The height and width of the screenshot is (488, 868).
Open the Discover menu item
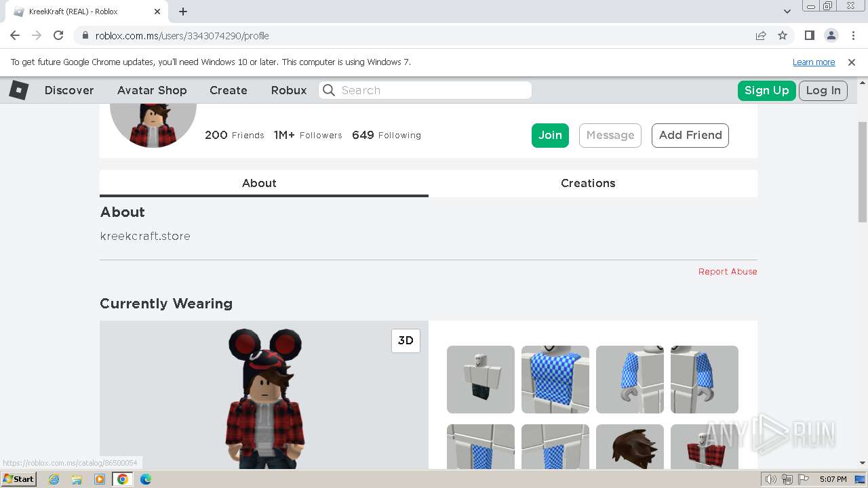click(69, 90)
